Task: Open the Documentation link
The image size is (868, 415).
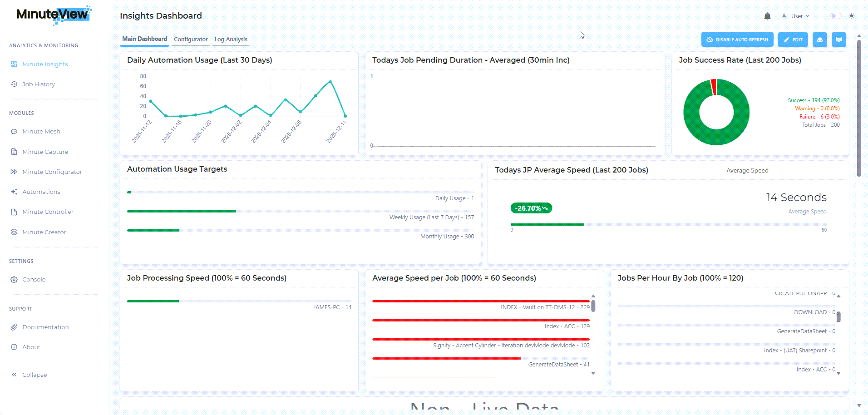Action: (45, 327)
